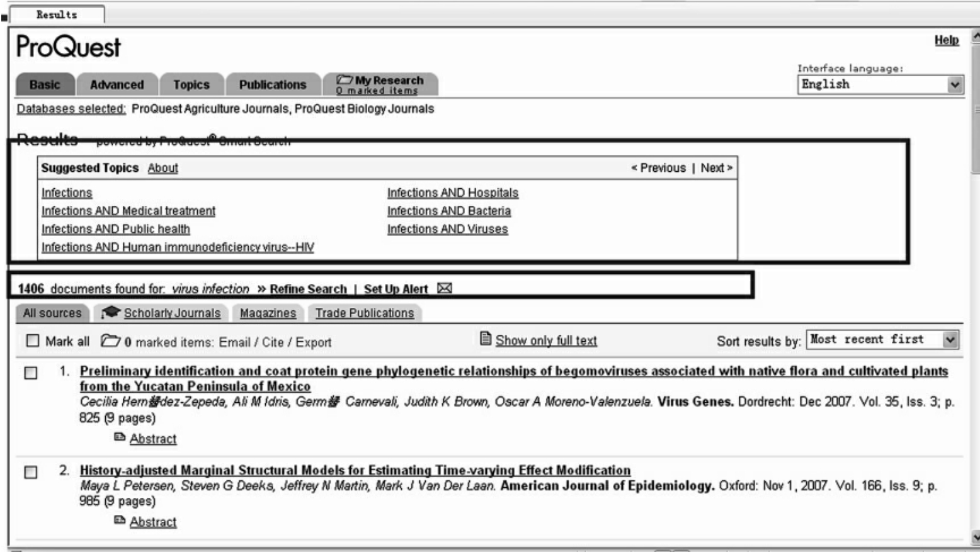Open the Abstract link for result 1
980x552 pixels.
coord(153,439)
